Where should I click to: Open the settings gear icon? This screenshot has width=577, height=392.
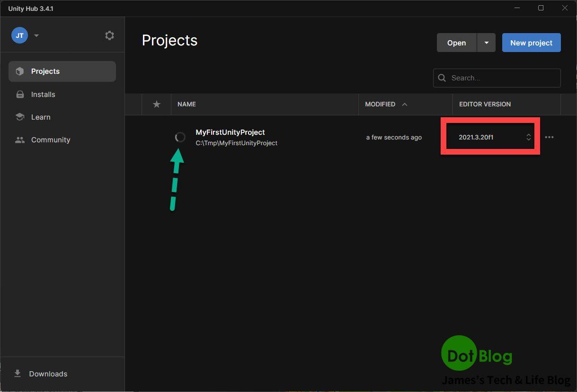[109, 35]
